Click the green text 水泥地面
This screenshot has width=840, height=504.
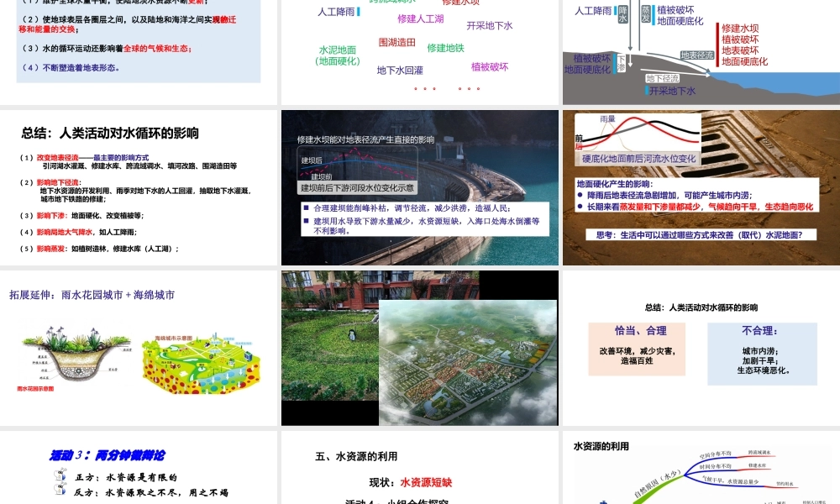point(338,50)
